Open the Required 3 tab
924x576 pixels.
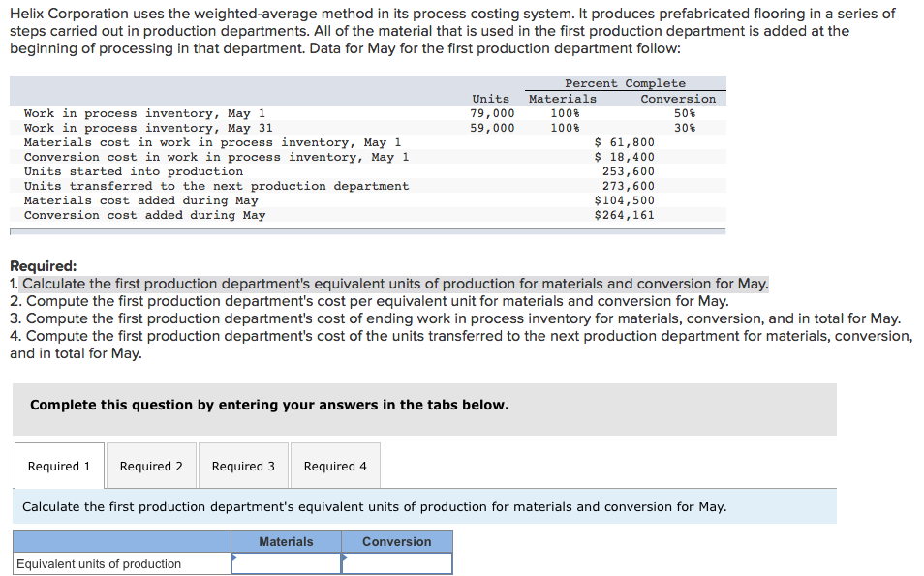point(243,466)
